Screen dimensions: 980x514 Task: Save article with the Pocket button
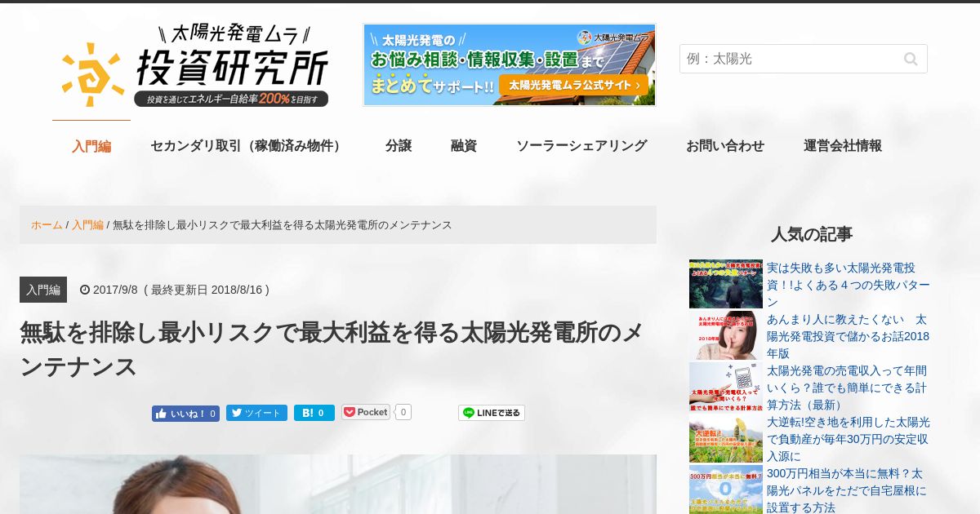[366, 412]
